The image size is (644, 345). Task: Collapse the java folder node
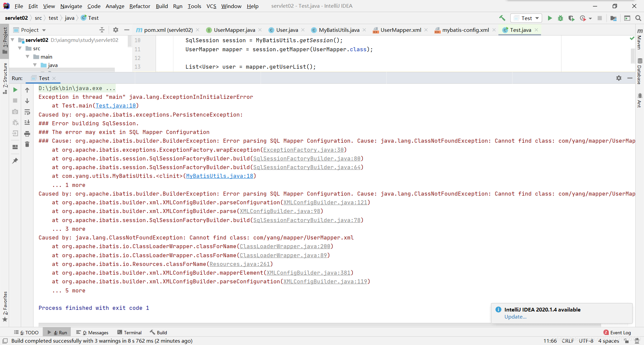click(x=35, y=65)
